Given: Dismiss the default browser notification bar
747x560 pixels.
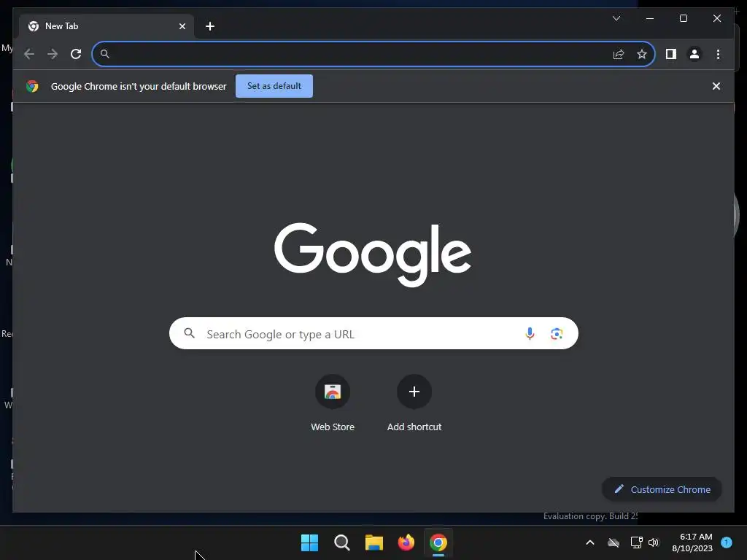Looking at the screenshot, I should [x=716, y=86].
